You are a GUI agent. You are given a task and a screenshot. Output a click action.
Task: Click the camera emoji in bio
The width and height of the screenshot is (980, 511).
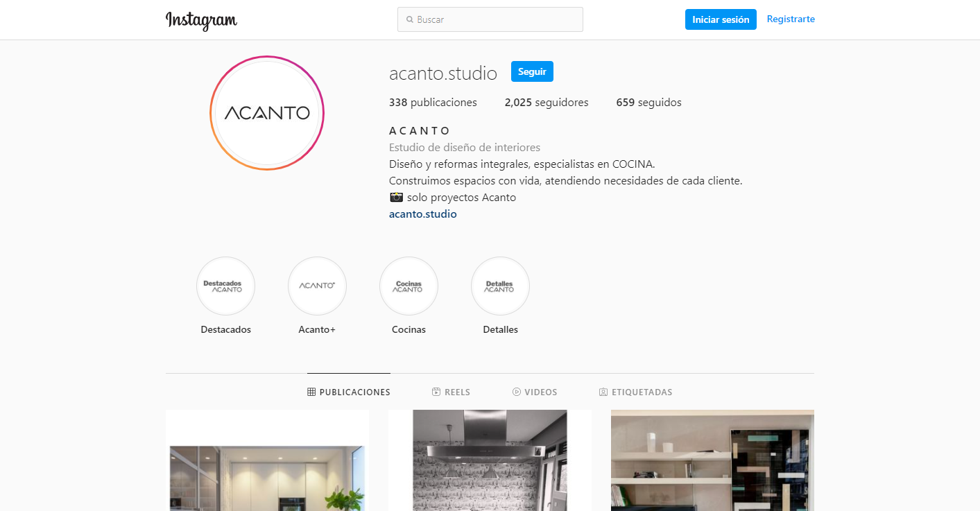tap(396, 197)
